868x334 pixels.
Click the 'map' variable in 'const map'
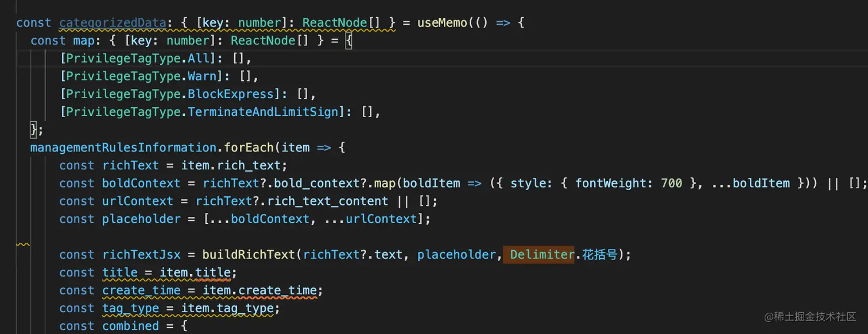point(84,41)
